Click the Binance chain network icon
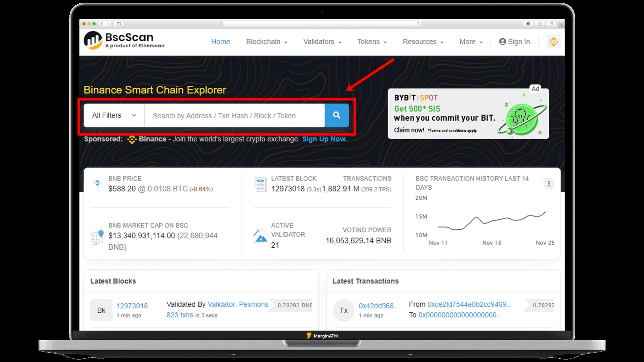 click(554, 41)
